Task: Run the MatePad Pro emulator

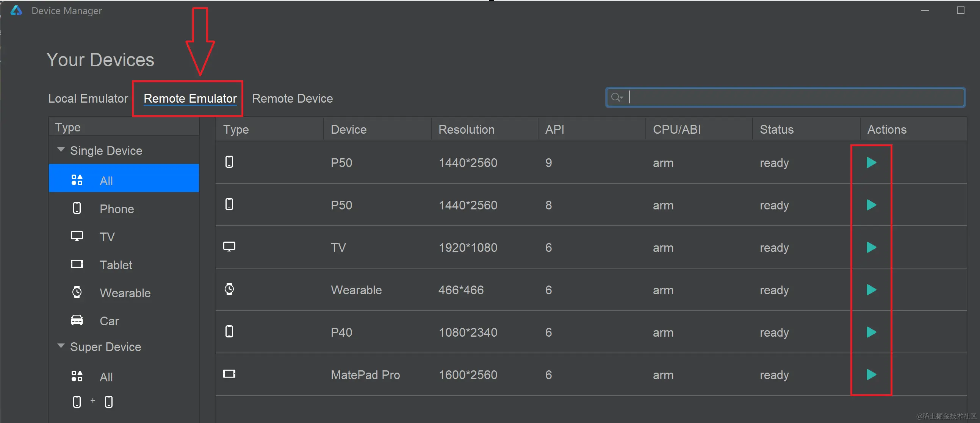Action: 871,375
